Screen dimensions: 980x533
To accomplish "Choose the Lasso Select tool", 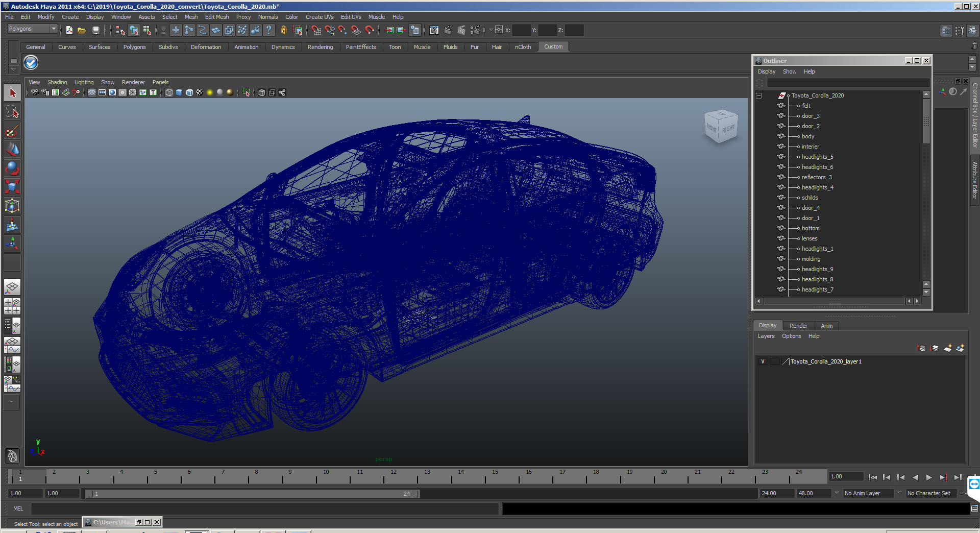I will (x=12, y=112).
